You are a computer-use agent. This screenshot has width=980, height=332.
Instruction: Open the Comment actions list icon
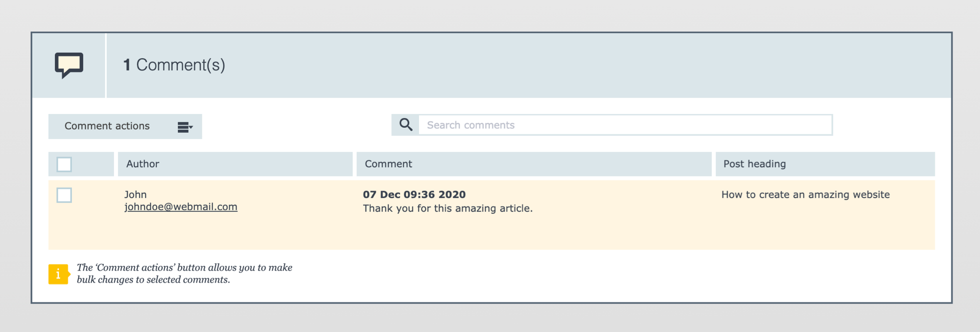185,127
